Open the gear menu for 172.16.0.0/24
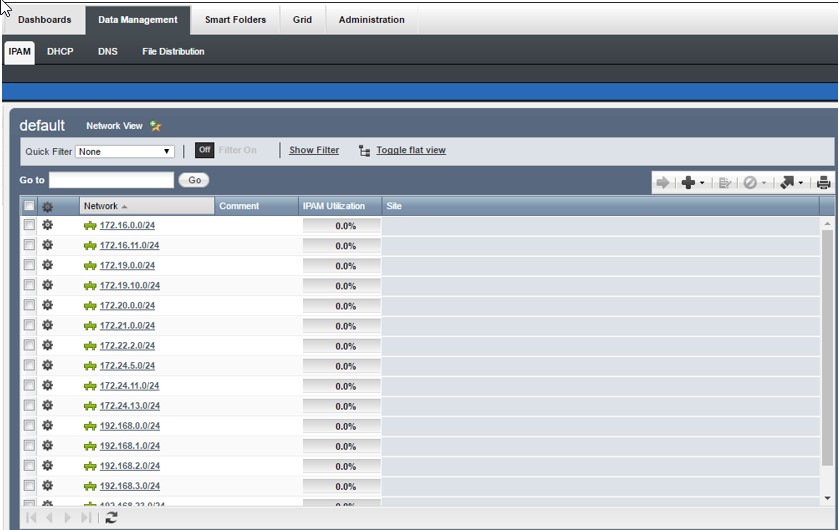 point(47,225)
